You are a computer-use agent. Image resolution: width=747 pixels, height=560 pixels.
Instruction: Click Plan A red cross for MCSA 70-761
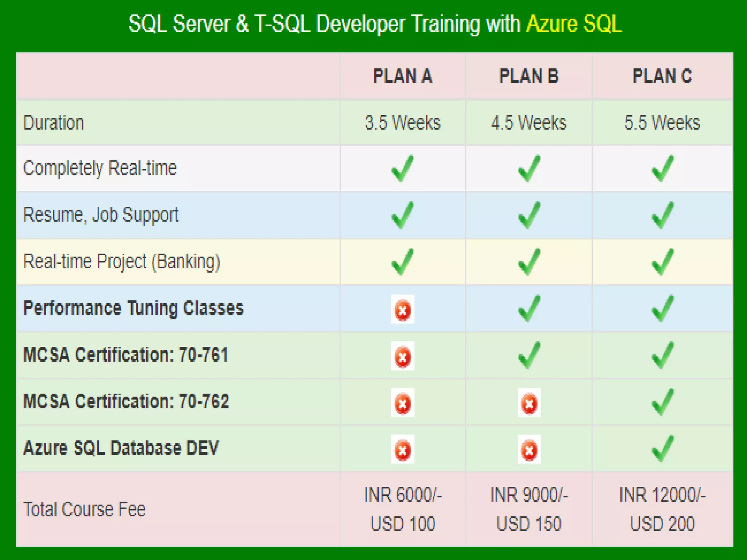[x=403, y=356]
